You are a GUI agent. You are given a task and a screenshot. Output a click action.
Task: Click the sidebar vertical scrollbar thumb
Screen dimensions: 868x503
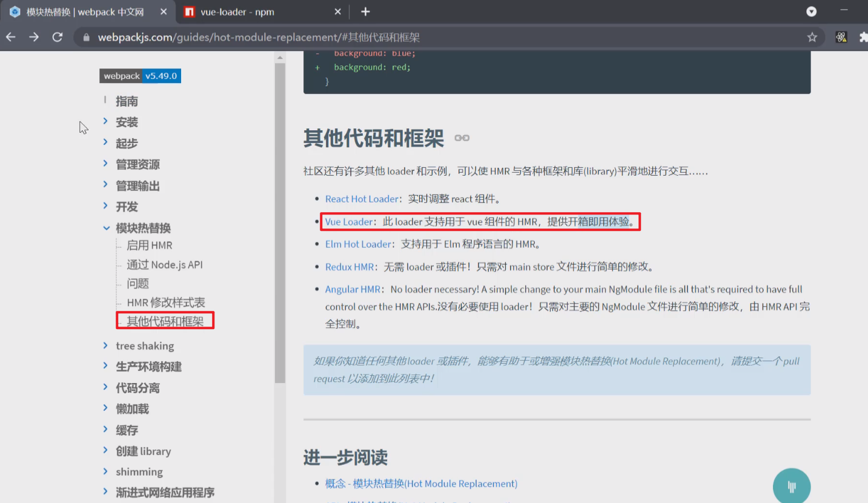coord(280,223)
